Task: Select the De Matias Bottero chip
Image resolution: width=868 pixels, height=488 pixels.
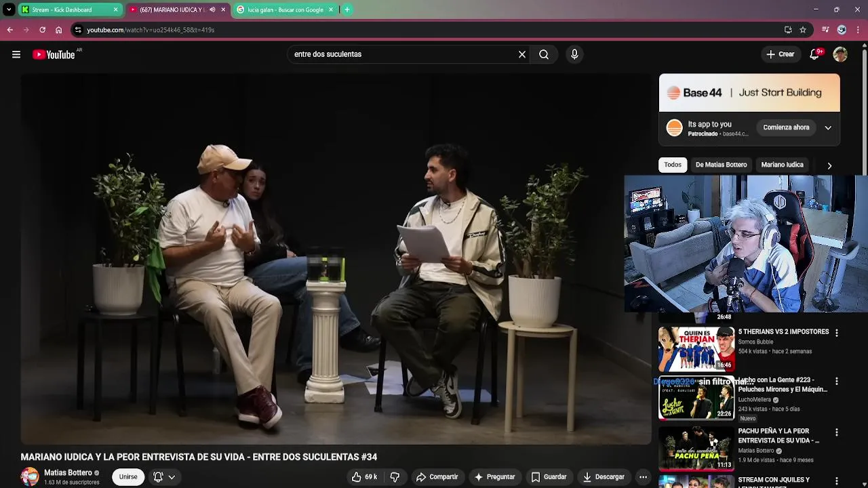Action: pyautogui.click(x=721, y=165)
